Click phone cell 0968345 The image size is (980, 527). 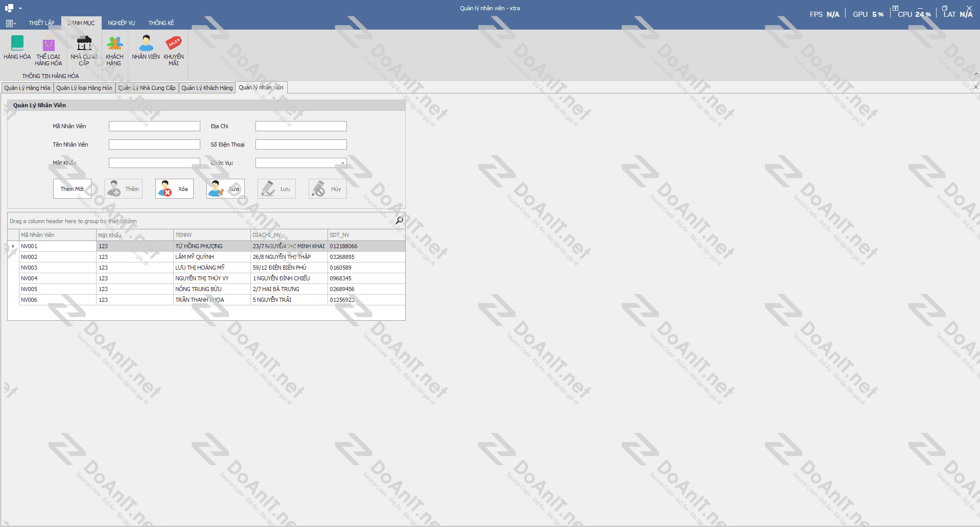tap(366, 278)
